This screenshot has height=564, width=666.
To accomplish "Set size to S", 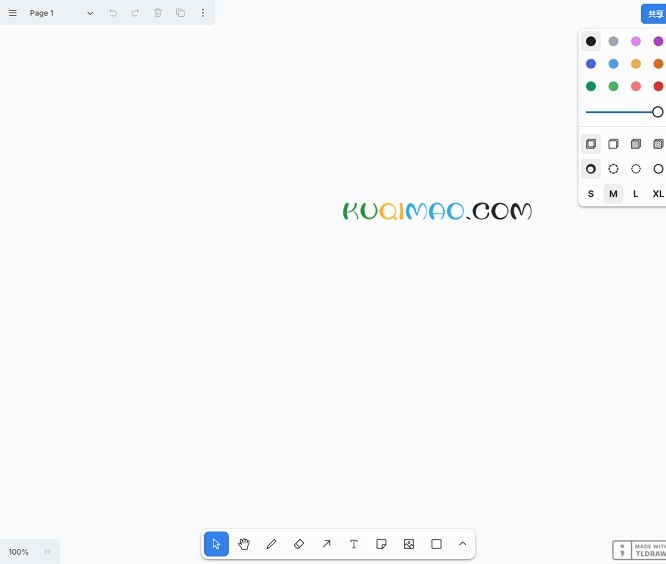I will click(x=590, y=194).
